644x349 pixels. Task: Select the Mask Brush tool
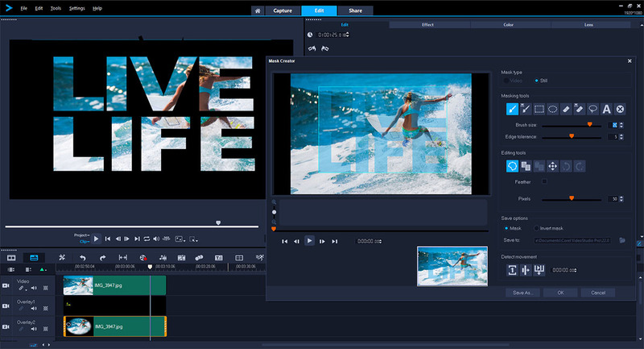[512, 109]
